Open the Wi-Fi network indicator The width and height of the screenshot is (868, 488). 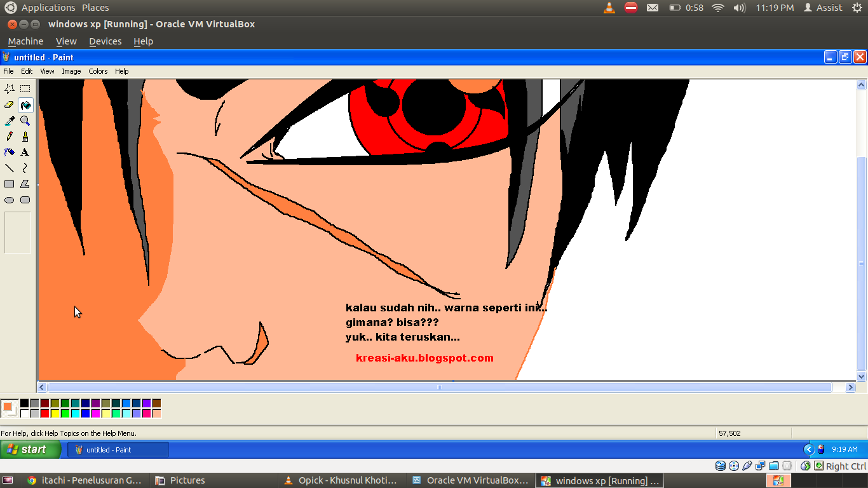pos(718,8)
